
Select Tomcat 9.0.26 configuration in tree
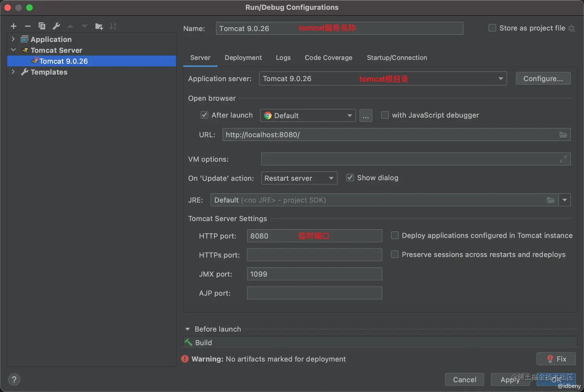click(92, 61)
